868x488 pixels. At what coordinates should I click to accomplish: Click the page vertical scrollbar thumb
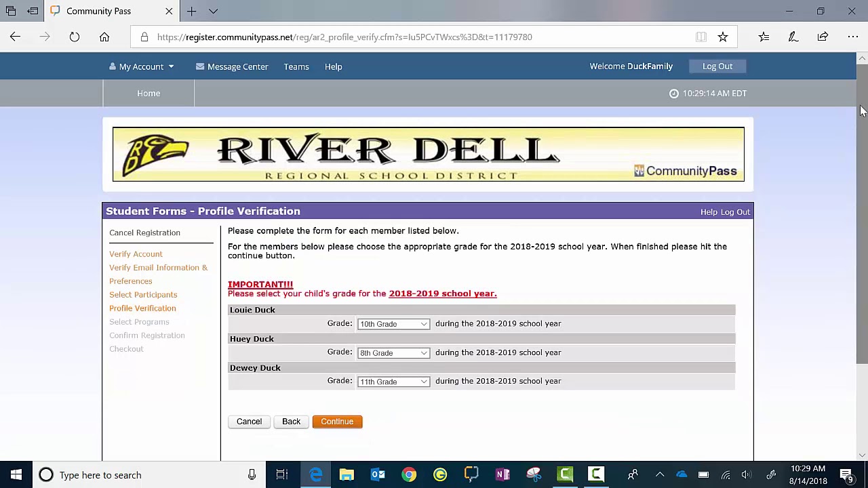[862, 214]
